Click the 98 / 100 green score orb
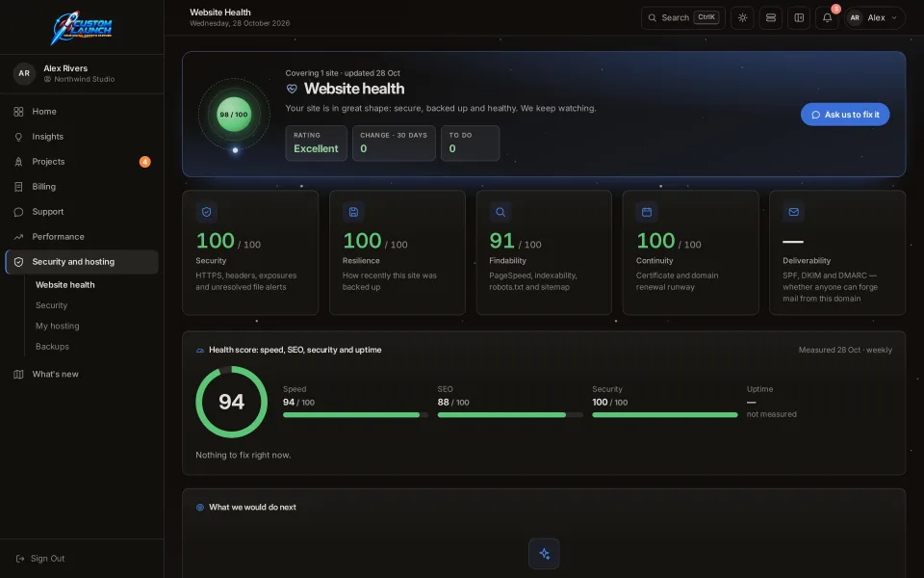 click(x=234, y=115)
